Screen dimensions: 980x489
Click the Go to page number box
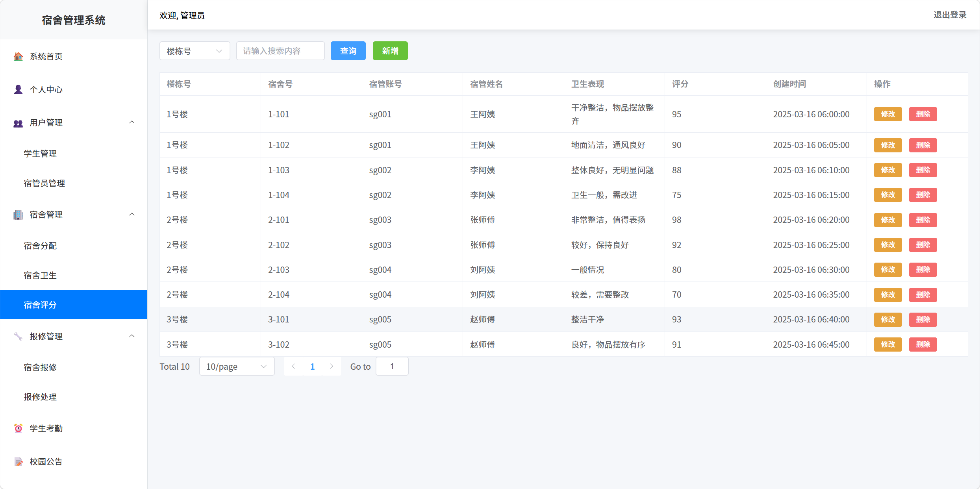pos(392,366)
